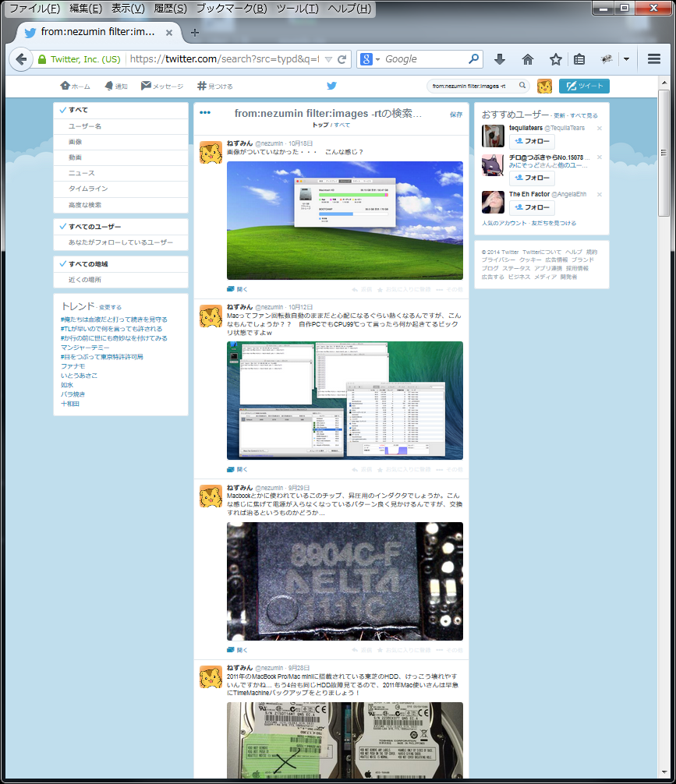Filter results by ユーザー名

tap(121, 126)
